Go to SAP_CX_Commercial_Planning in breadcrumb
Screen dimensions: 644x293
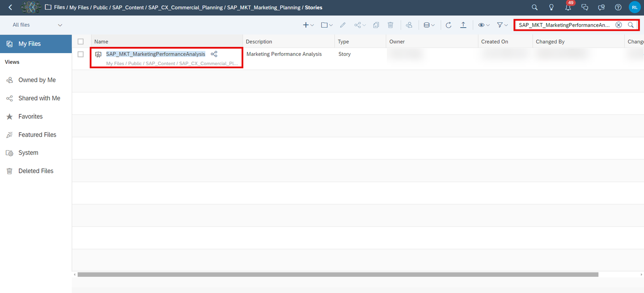(185, 8)
